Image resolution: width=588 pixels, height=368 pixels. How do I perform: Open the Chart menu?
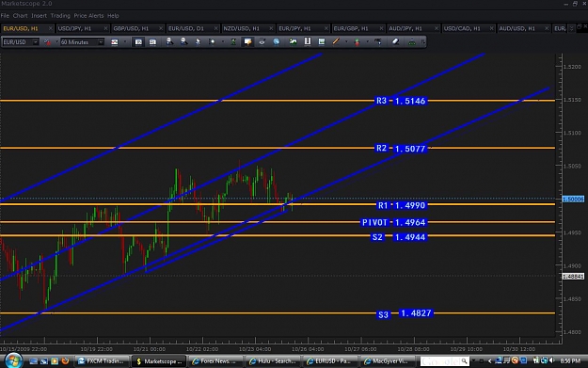point(20,16)
